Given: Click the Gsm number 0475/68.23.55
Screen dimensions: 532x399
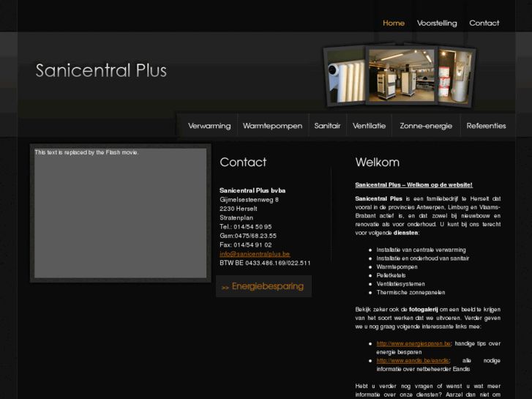Looking at the screenshot, I should point(255,236).
